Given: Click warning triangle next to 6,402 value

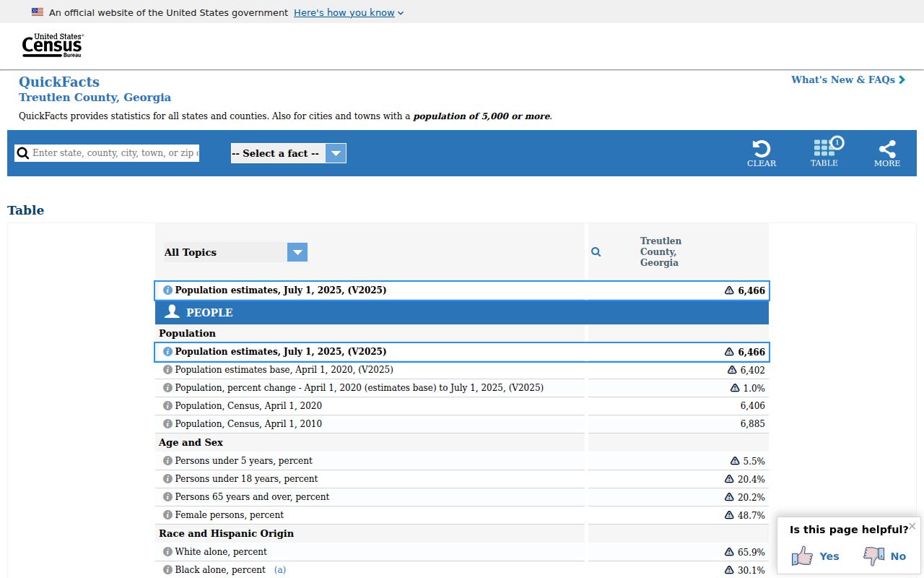Looking at the screenshot, I should (733, 370).
